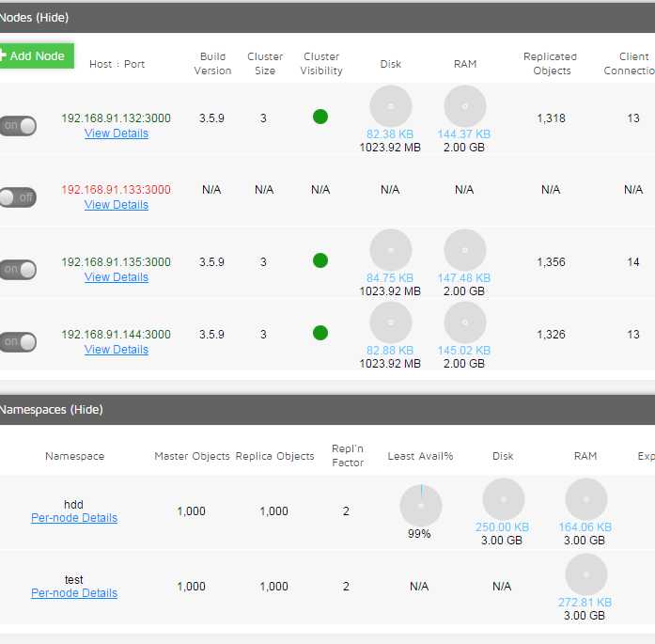655x644 pixels.
Task: Click the Least Avail% pie for hdd namespace
Action: point(421,506)
